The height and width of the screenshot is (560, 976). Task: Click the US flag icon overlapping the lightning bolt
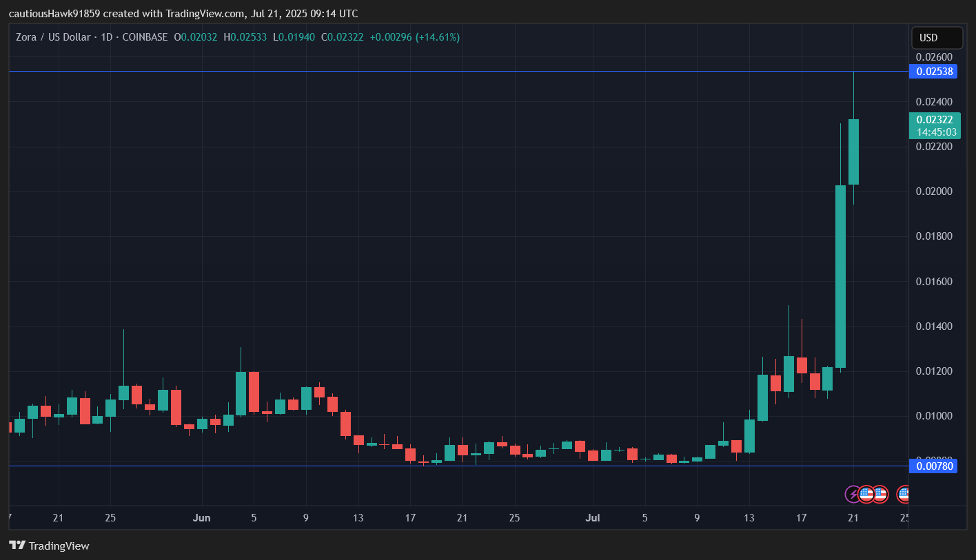click(866, 494)
